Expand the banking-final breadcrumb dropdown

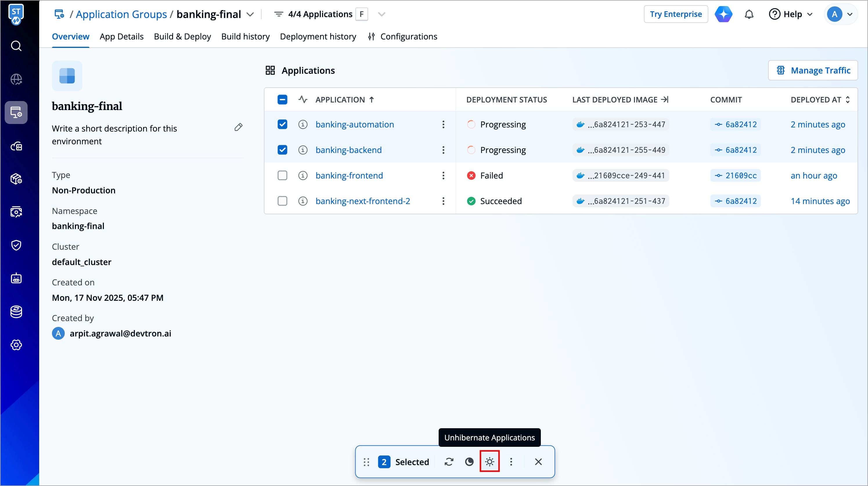point(250,14)
